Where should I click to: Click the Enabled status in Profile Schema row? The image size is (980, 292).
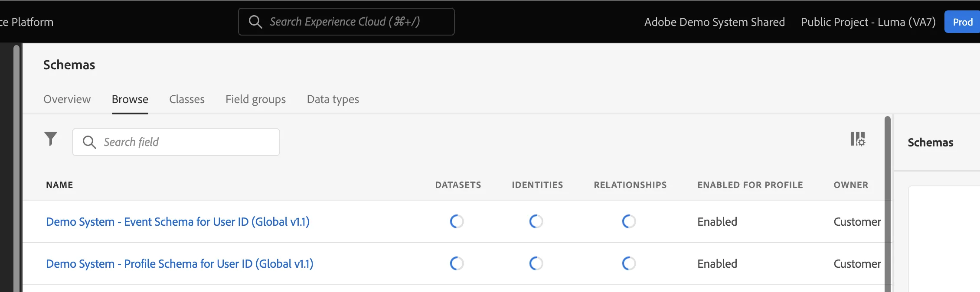717,264
